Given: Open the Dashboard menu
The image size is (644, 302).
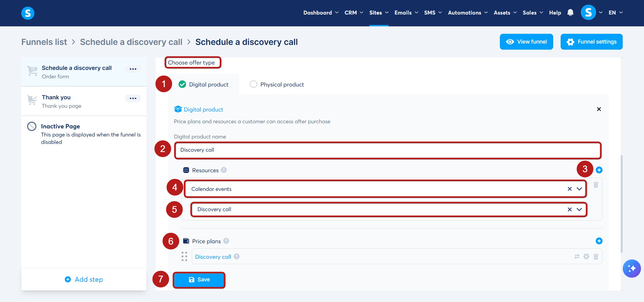Looking at the screenshot, I should pos(321,13).
